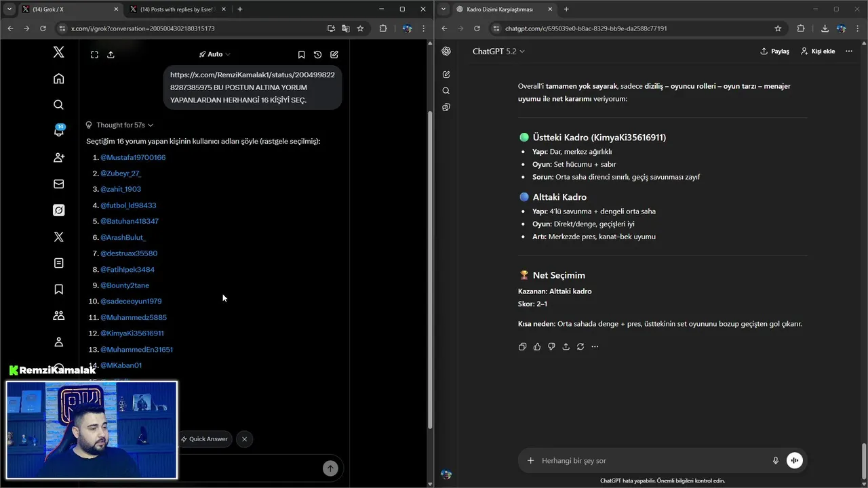Viewport: 868px width, 488px height.
Task: Start ChatGPT voice mode
Action: coord(794,460)
